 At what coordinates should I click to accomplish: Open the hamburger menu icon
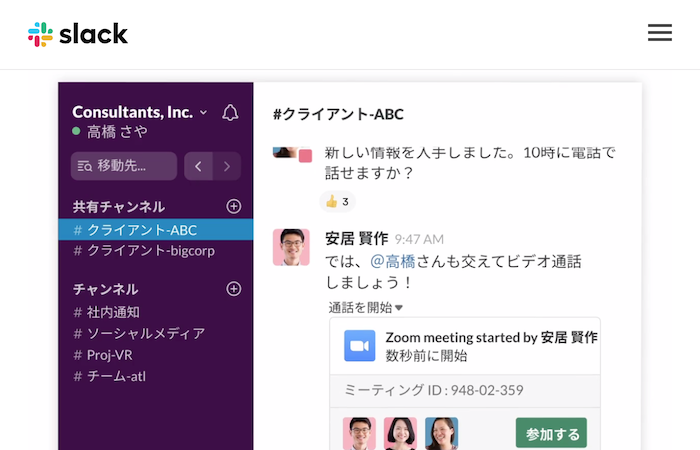tap(660, 33)
